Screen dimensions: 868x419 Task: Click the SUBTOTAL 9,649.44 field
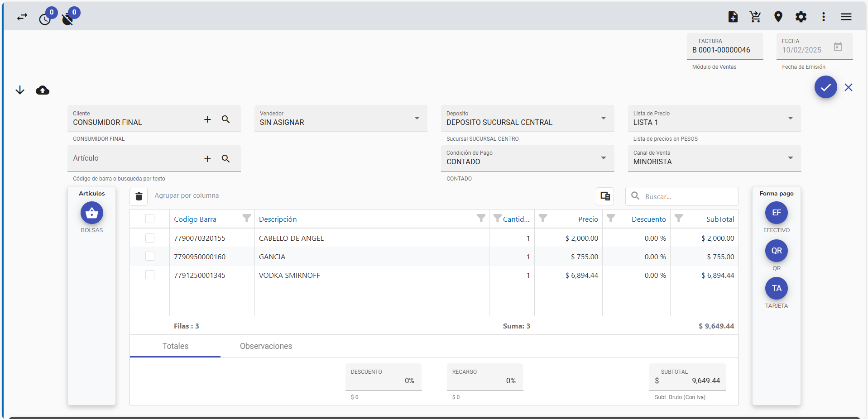point(687,377)
